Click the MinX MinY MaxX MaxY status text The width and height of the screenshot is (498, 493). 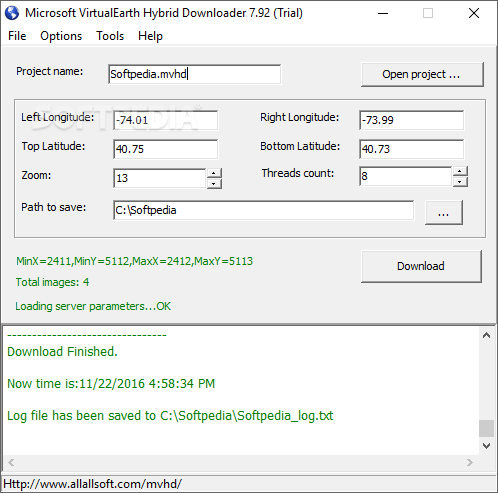click(134, 261)
